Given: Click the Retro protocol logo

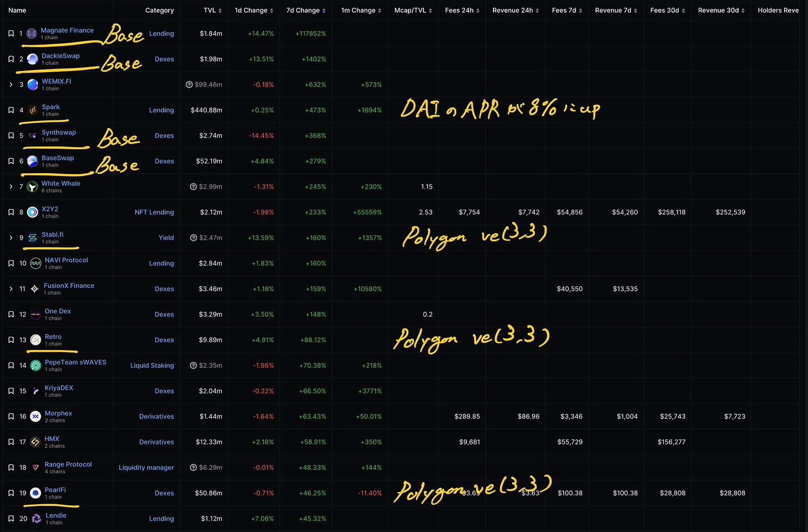Looking at the screenshot, I should click(36, 340).
